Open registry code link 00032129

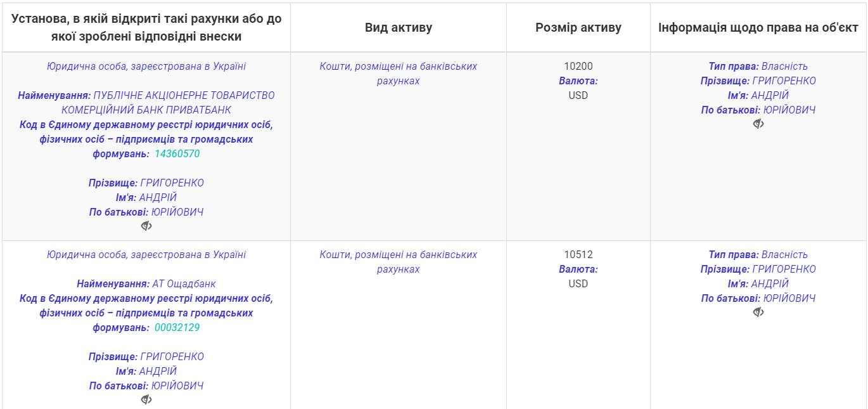pos(177,328)
